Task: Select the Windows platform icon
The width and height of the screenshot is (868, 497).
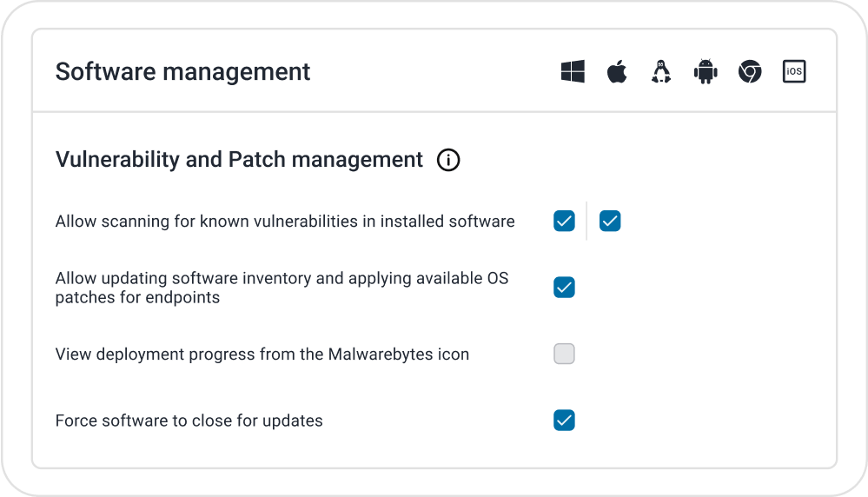Action: (573, 71)
